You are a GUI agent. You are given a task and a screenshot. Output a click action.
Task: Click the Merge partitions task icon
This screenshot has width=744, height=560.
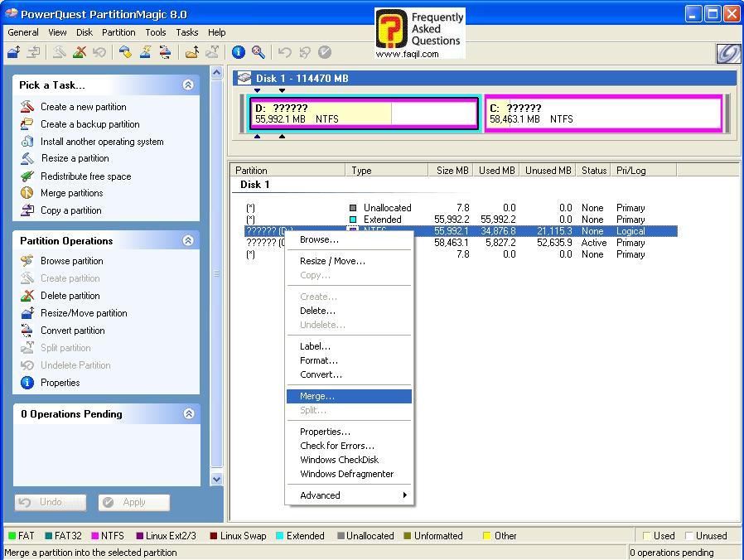tap(27, 193)
